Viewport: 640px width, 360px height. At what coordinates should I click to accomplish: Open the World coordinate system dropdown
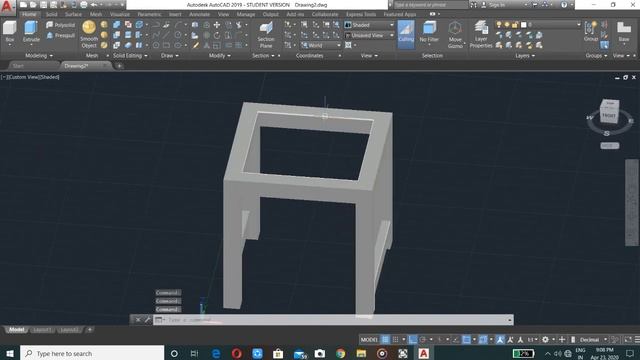coord(321,45)
